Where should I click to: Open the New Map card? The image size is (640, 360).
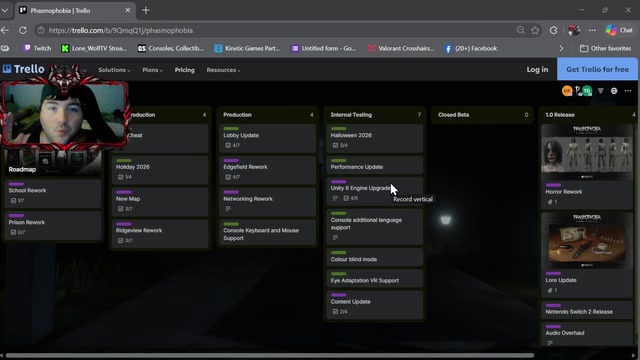click(x=160, y=202)
